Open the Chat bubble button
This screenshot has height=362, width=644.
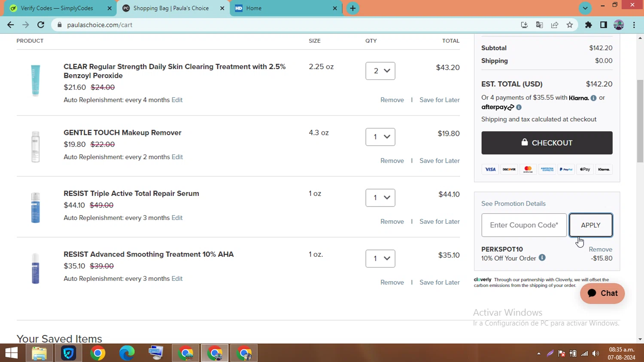(x=602, y=293)
